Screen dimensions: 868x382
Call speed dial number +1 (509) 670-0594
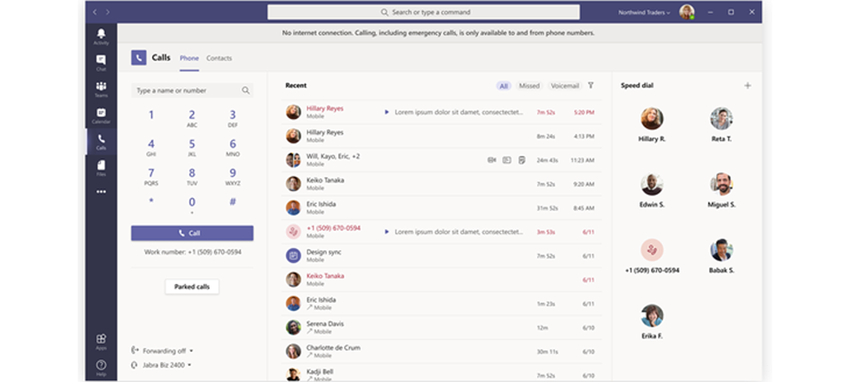point(653,256)
